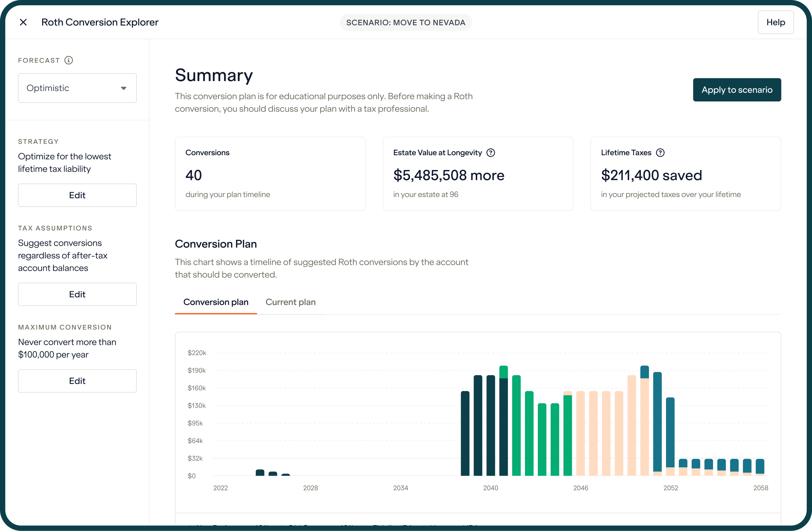Expand Maximum Conversion edit settings

[x=76, y=380]
